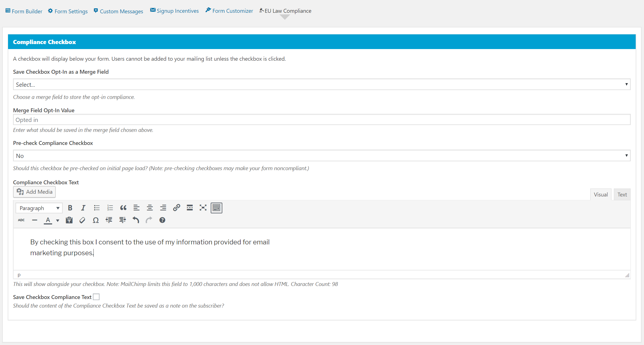The image size is (644, 345).
Task: Open the merge field Select dropdown
Action: [x=322, y=85]
